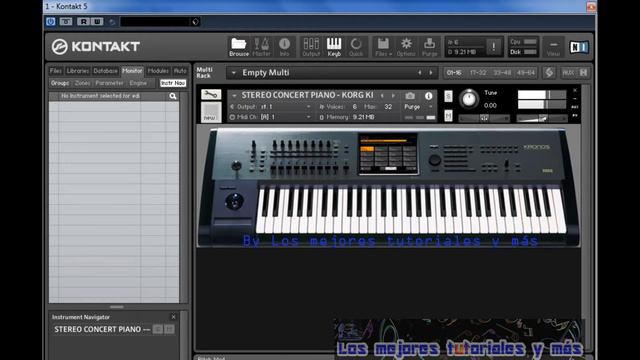
Task: Toggle the Keyb on-screen keyboard
Action: pyautogui.click(x=334, y=47)
